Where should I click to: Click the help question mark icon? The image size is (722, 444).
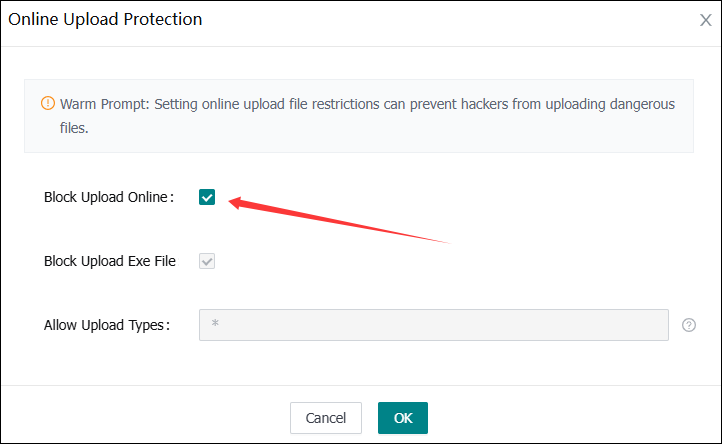coord(688,325)
